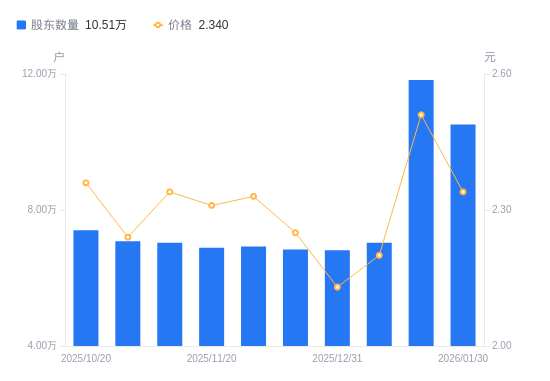Viewport: 550px width, 381px height.
Task: Click the 户 unit label
Action: (x=59, y=57)
